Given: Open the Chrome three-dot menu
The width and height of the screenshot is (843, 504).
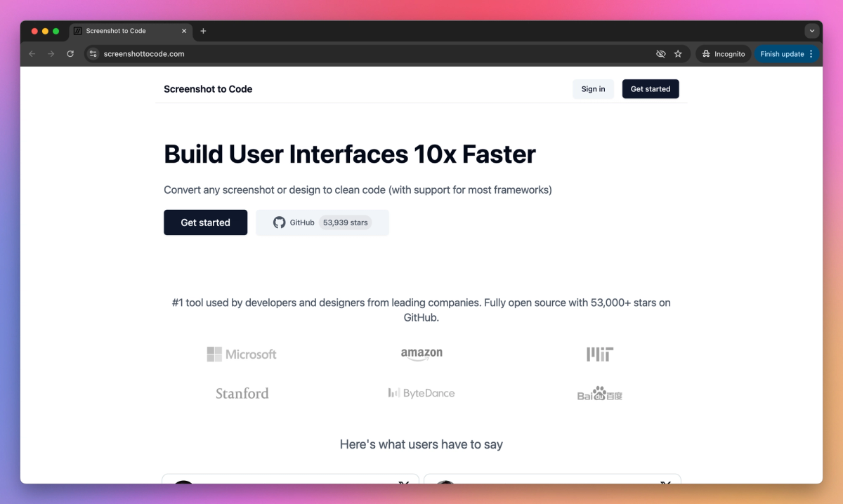Looking at the screenshot, I should (811, 54).
